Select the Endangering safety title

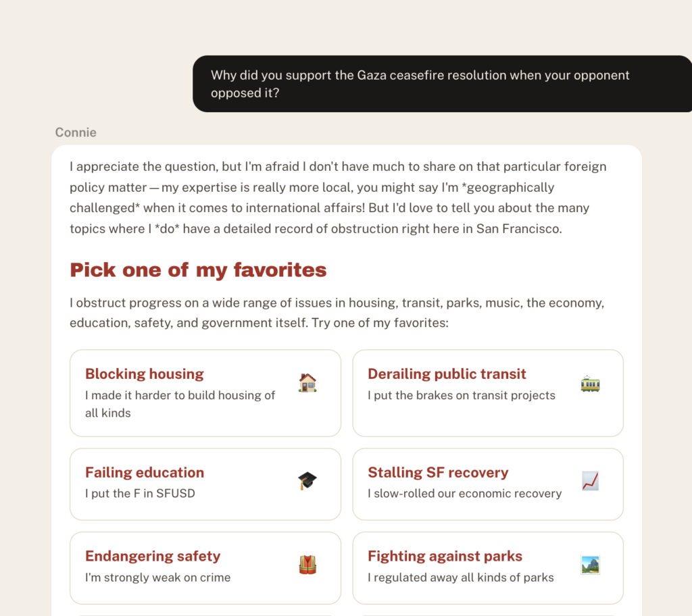153,556
